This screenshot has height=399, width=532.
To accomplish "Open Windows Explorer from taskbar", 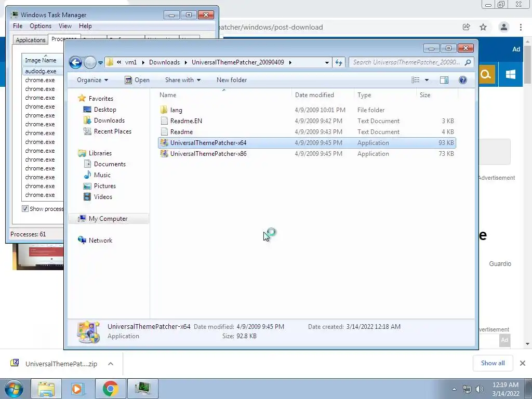I will (46, 389).
